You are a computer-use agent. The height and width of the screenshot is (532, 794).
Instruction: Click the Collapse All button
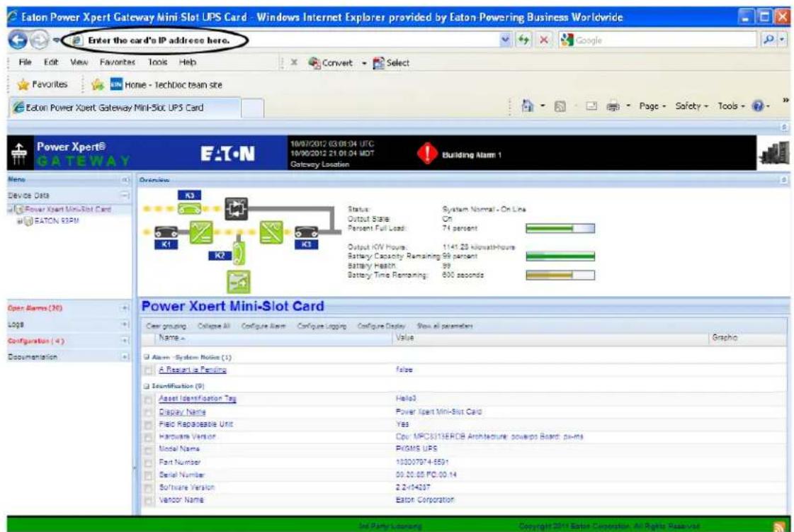213,326
